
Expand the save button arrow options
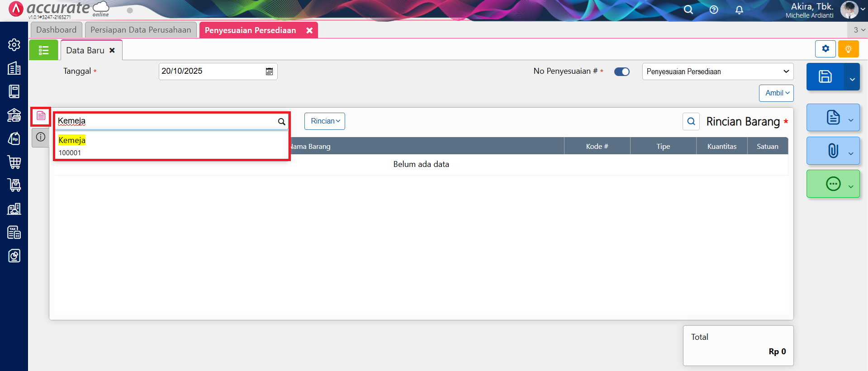click(x=852, y=79)
